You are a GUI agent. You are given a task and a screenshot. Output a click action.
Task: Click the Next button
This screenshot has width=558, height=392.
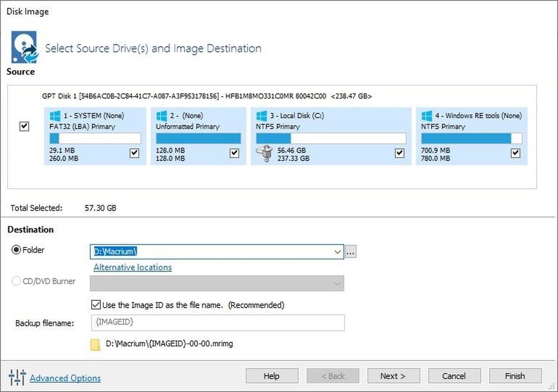coord(393,376)
